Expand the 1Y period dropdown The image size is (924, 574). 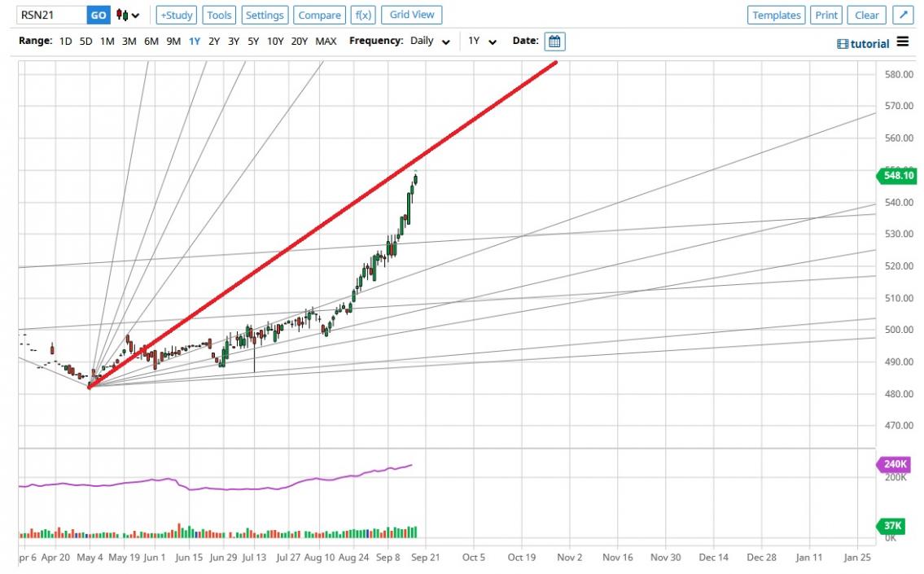click(482, 42)
